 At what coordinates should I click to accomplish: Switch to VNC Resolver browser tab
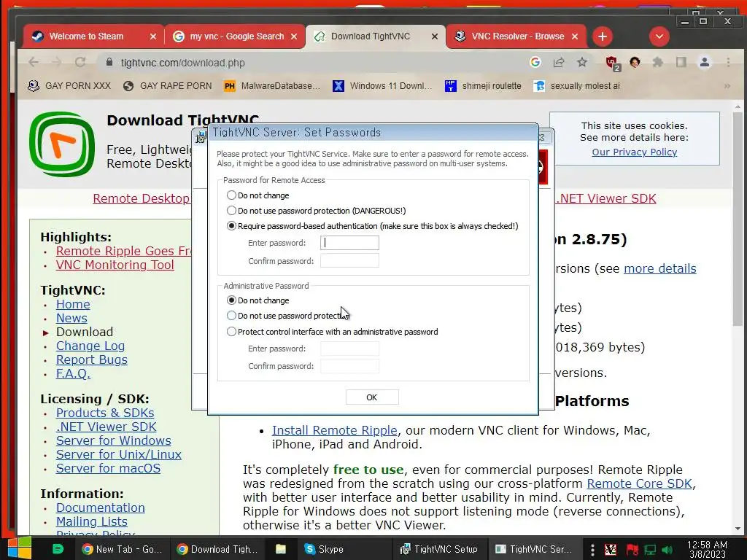tap(518, 36)
